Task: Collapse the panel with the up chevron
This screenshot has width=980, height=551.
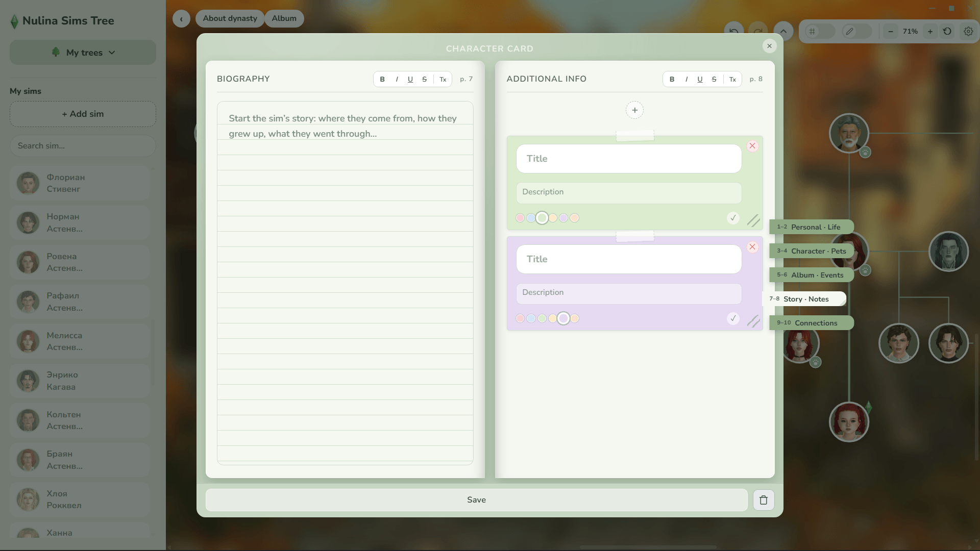Action: coord(783,31)
